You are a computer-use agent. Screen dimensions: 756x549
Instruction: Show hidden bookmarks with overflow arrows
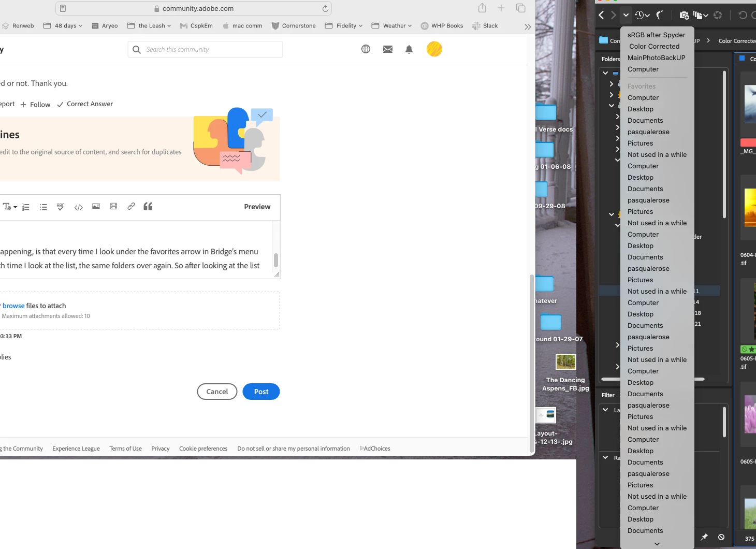(527, 26)
